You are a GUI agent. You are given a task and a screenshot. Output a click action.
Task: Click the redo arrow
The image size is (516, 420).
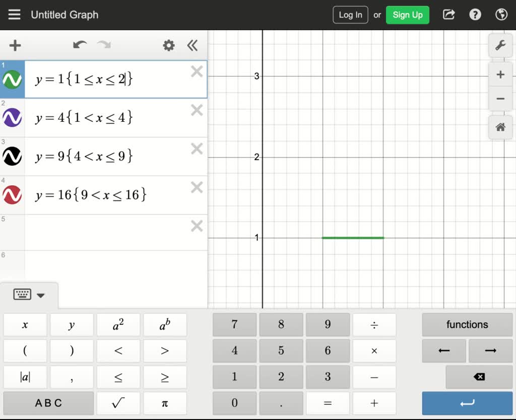pos(104,45)
